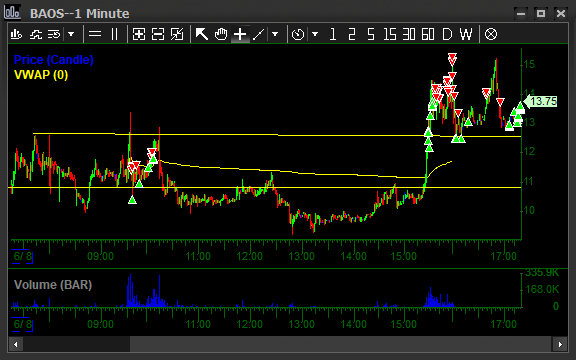Select the hand pan tool
Screen dimensions: 576x360
(221, 35)
